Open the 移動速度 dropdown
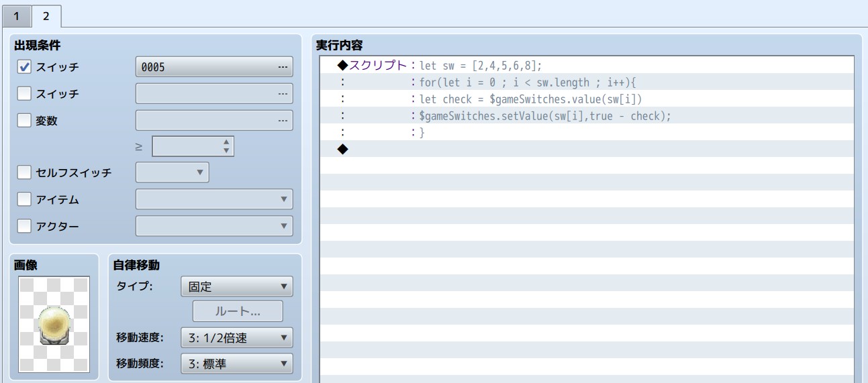 coord(237,337)
